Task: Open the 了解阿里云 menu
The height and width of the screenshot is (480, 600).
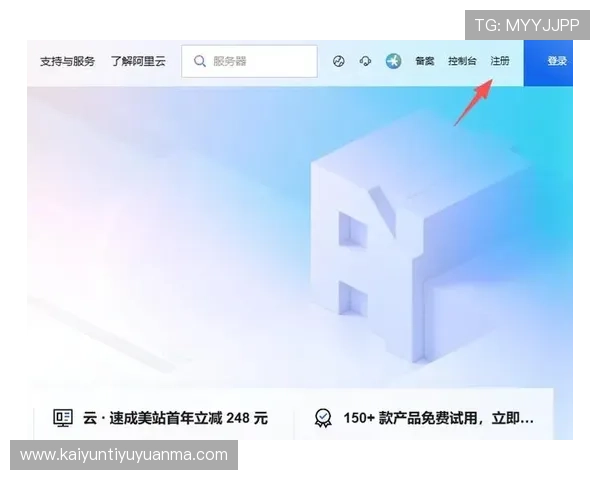Action: pos(138,61)
